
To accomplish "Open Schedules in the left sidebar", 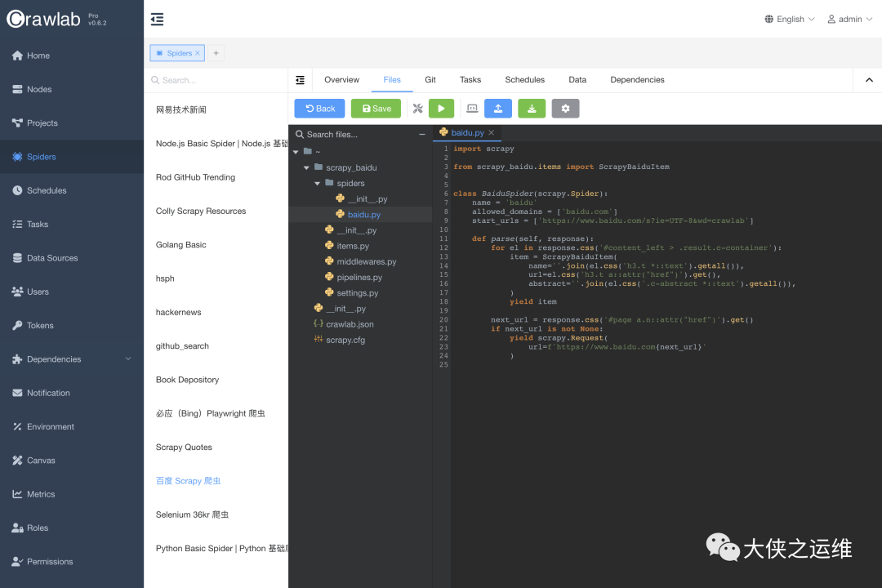I will pos(71,191).
